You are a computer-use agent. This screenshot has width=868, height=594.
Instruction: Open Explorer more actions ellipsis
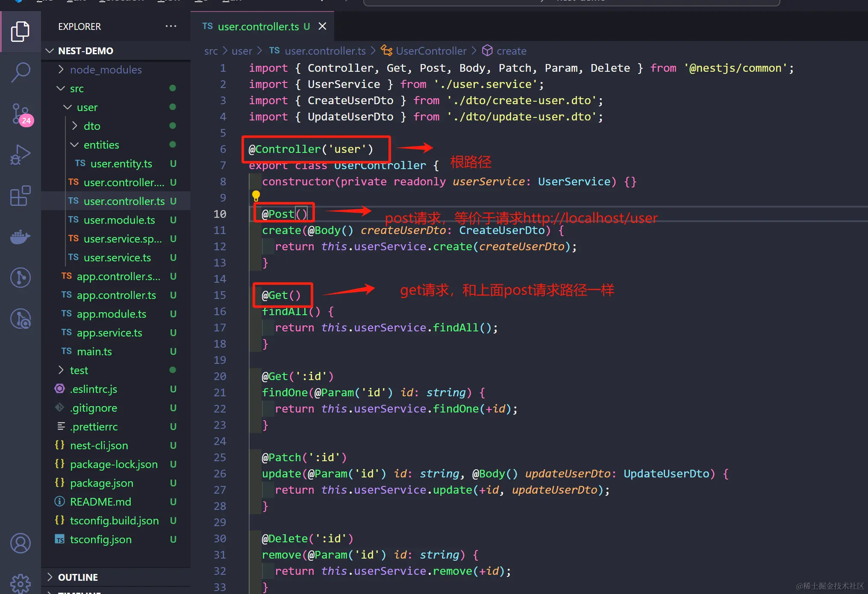click(171, 26)
